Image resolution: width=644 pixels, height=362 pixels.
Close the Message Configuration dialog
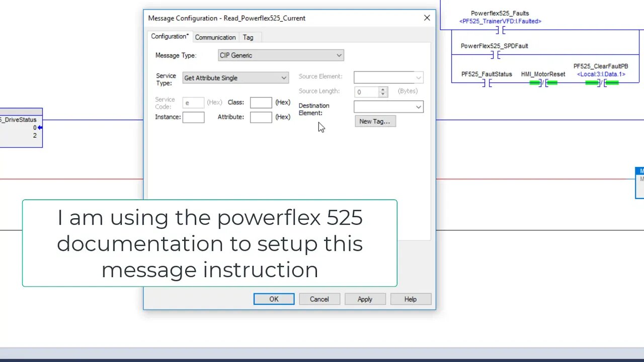(427, 18)
